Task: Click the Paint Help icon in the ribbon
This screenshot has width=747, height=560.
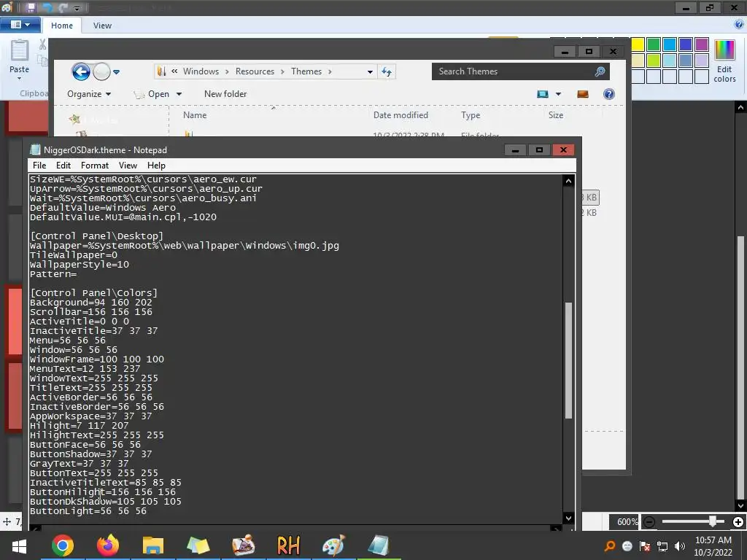Action: point(739,25)
